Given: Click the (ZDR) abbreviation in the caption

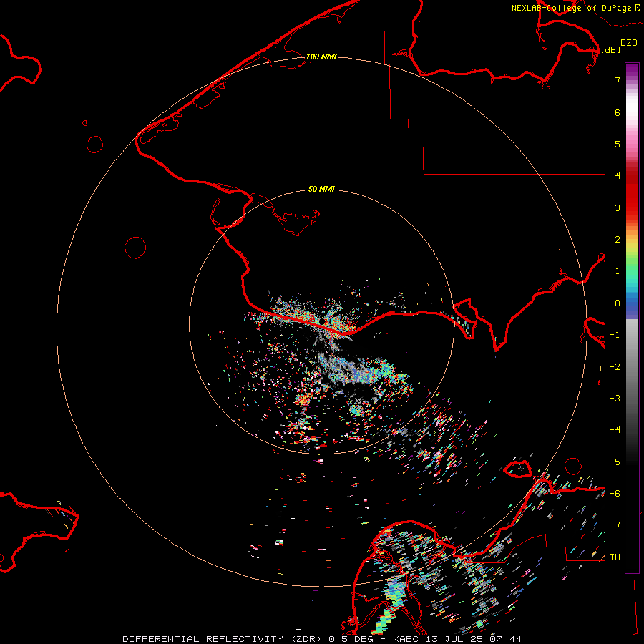Looking at the screenshot, I should coord(306,639).
